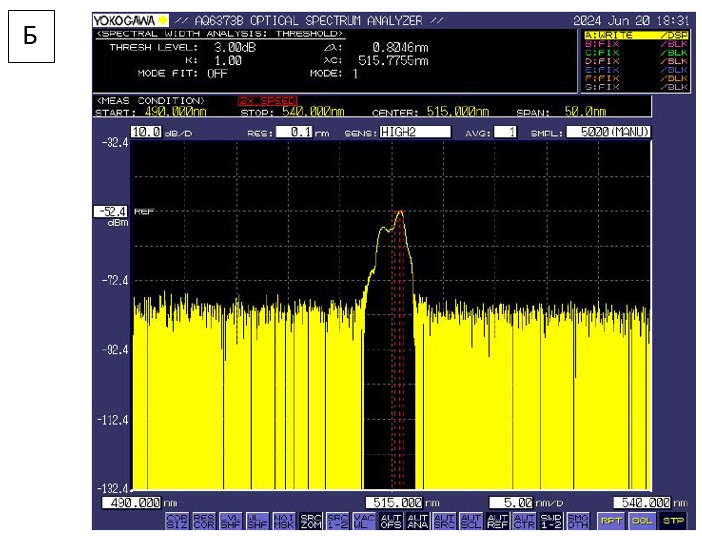
Task: Click the AUT REF status icon
Action: point(497,520)
